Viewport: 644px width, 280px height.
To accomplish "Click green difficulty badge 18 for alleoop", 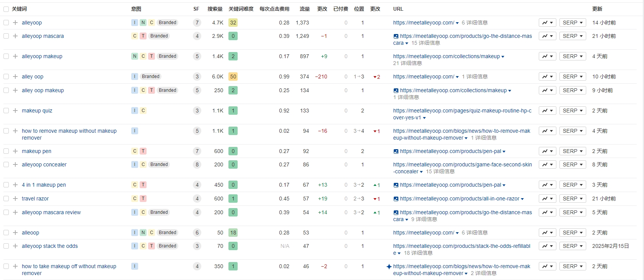I will [233, 233].
